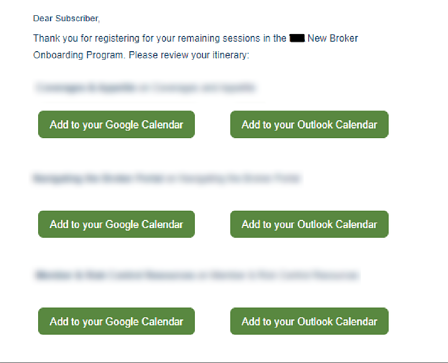Click the word "Google" on the first green button

[122, 125]
